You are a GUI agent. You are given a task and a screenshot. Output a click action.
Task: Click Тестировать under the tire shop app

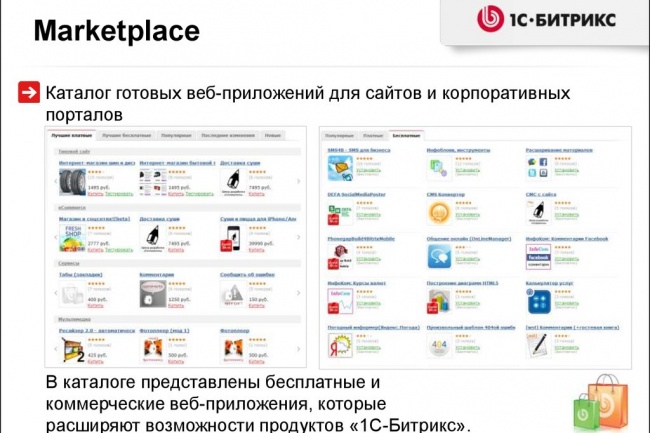pos(119,194)
